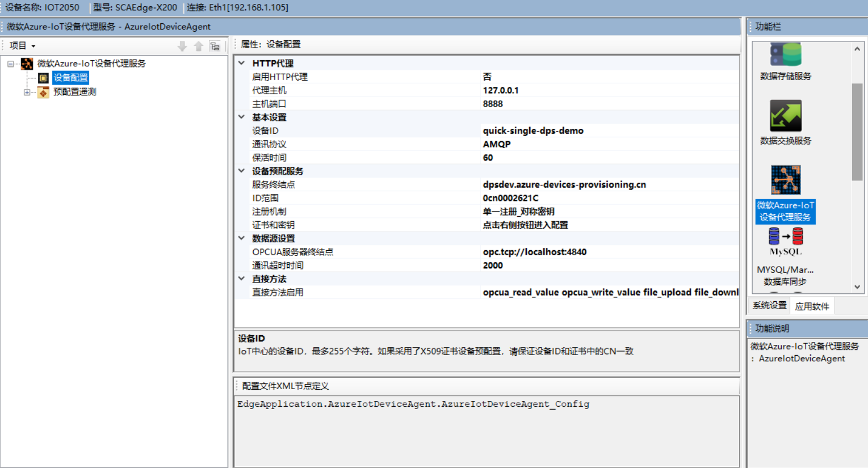Switch to the 系统设置 tab
868x468 pixels.
[x=769, y=306]
